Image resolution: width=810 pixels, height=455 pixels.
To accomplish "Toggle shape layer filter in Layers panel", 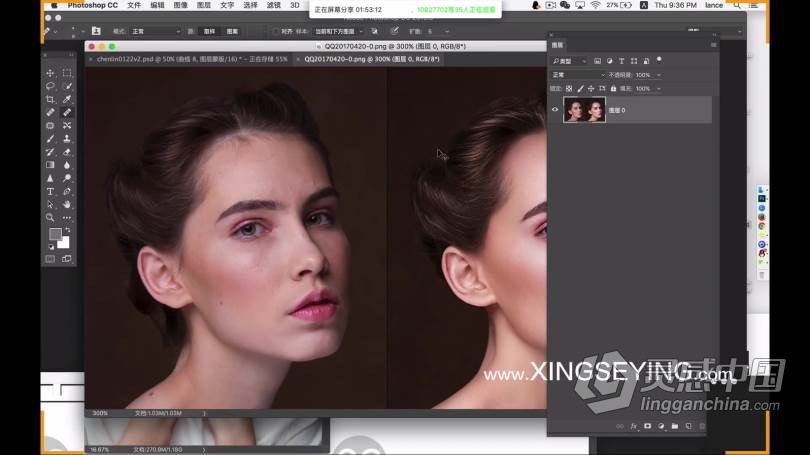I will [634, 61].
